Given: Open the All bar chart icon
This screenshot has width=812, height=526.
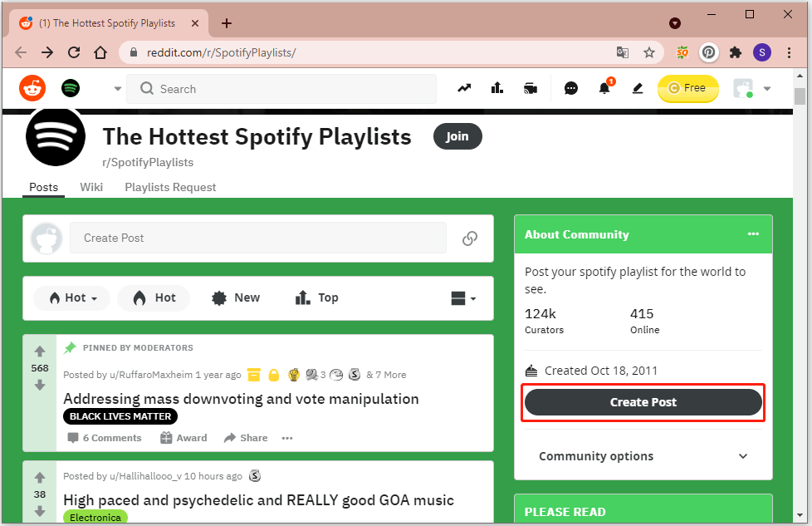Looking at the screenshot, I should tap(497, 88).
